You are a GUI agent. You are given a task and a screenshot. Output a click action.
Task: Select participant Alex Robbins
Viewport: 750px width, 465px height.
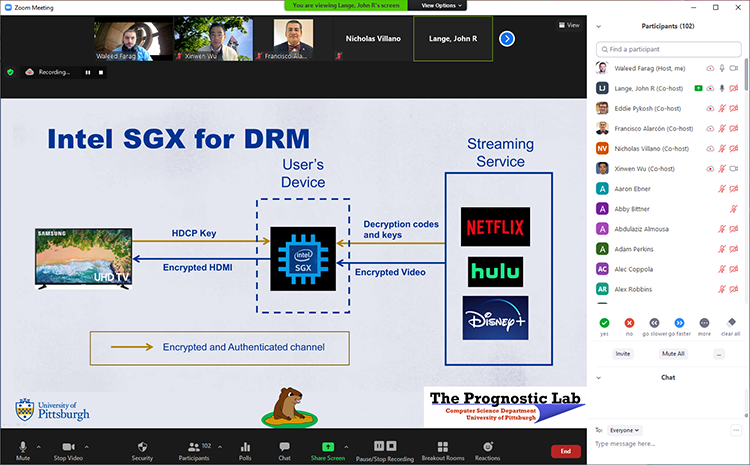tap(668, 289)
